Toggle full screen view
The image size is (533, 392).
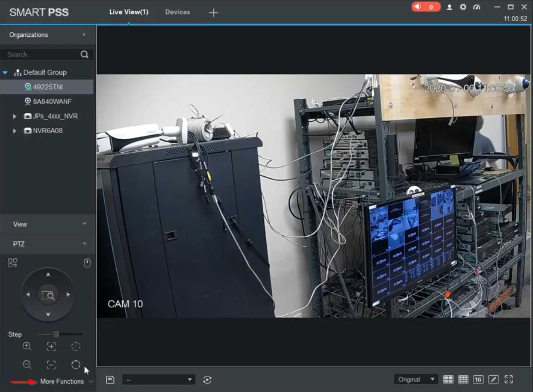[x=509, y=379]
